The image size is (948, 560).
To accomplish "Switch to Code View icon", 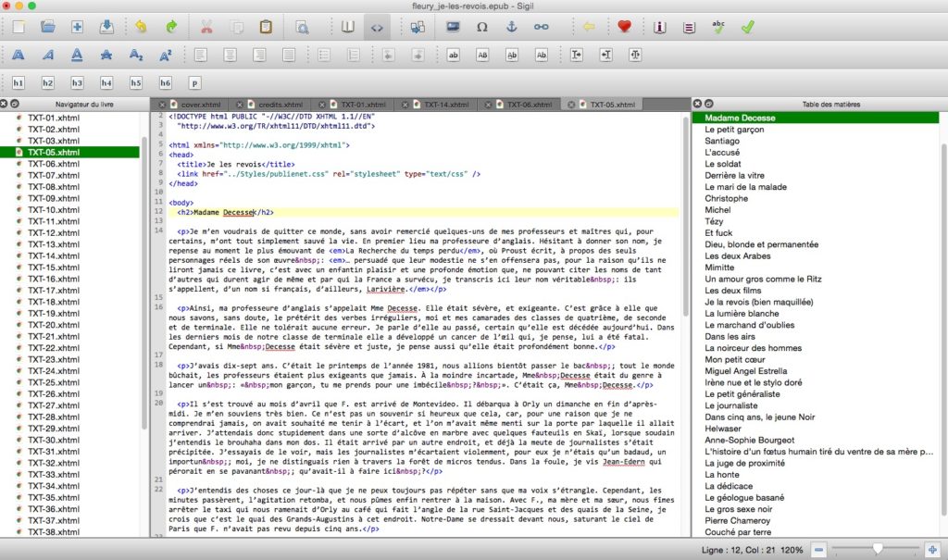I will click(377, 27).
